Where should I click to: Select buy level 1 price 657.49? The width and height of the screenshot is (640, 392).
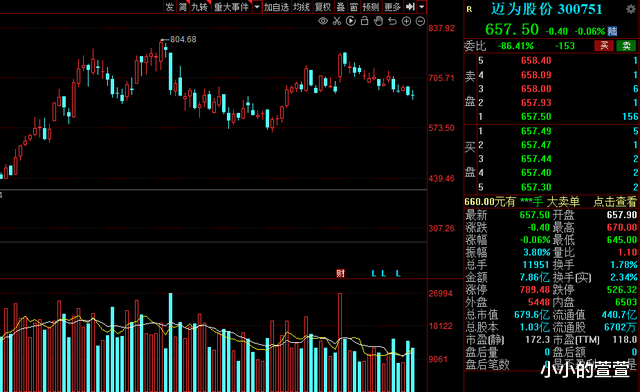pos(536,131)
